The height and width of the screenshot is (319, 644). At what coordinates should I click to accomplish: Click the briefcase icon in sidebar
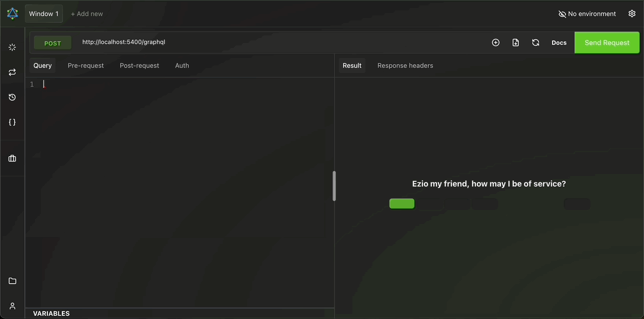tap(12, 158)
